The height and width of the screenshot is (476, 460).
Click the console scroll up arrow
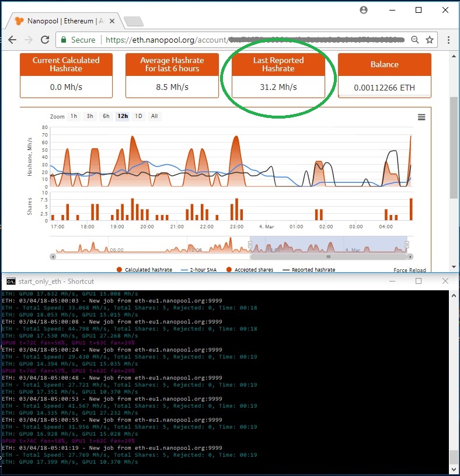[x=454, y=296]
